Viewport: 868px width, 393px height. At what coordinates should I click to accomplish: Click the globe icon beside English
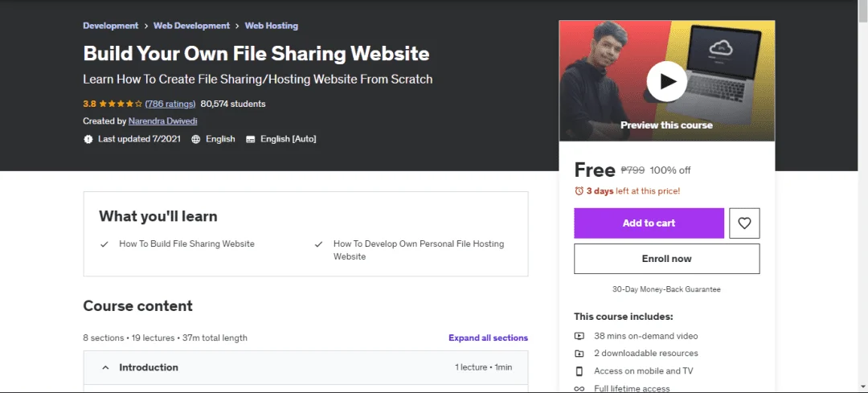[195, 139]
